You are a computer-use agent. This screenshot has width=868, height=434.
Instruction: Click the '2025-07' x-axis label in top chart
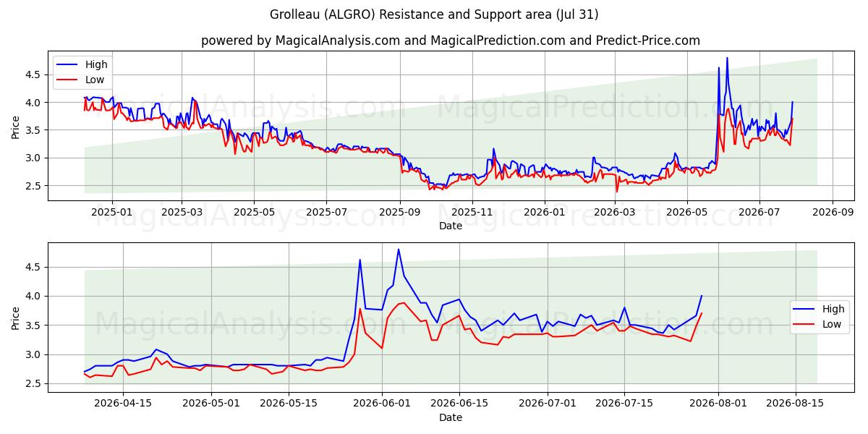[325, 212]
